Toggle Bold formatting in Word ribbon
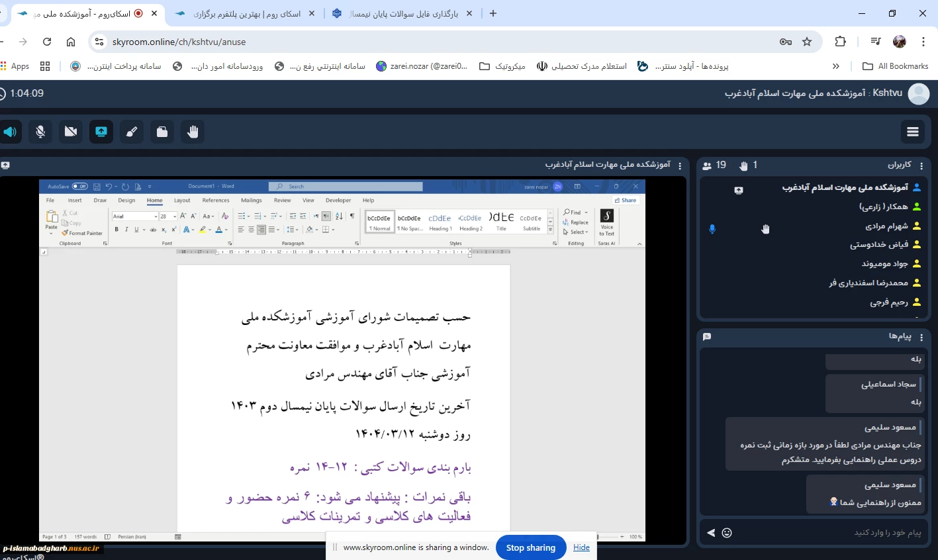Screen dimensions: 938x560 (117, 230)
